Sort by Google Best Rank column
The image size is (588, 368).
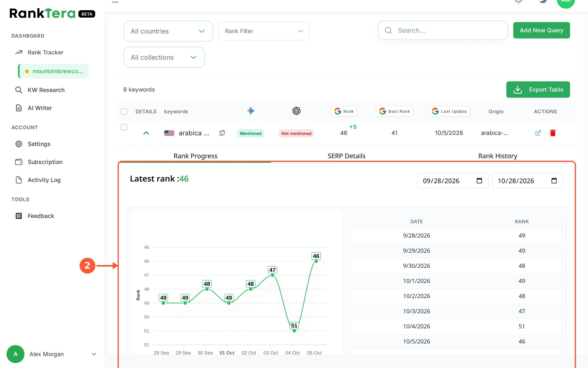(x=394, y=111)
